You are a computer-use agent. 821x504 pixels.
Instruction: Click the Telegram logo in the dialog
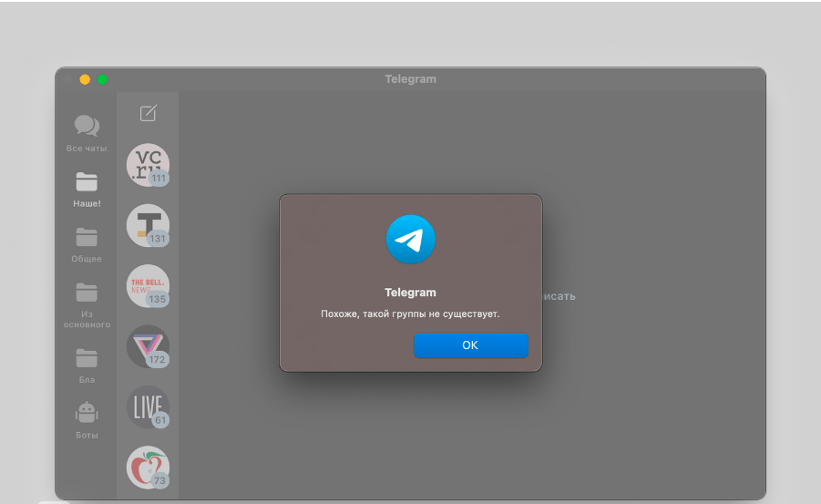(410, 240)
